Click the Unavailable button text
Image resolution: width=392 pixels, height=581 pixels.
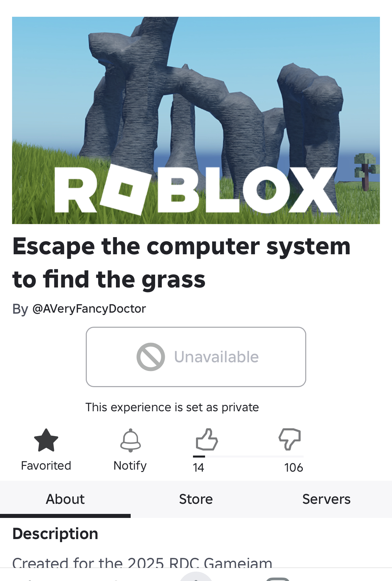[x=216, y=357]
